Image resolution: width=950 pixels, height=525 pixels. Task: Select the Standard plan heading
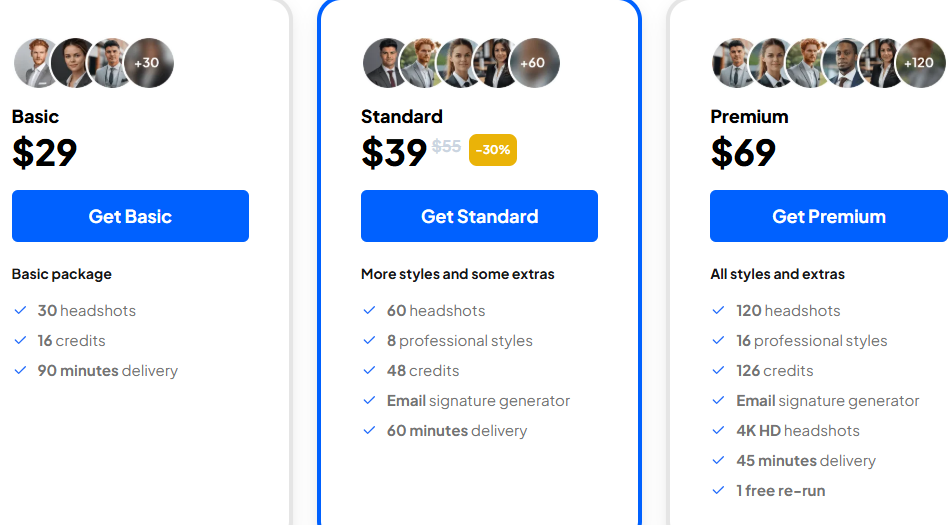pyautogui.click(x=402, y=116)
